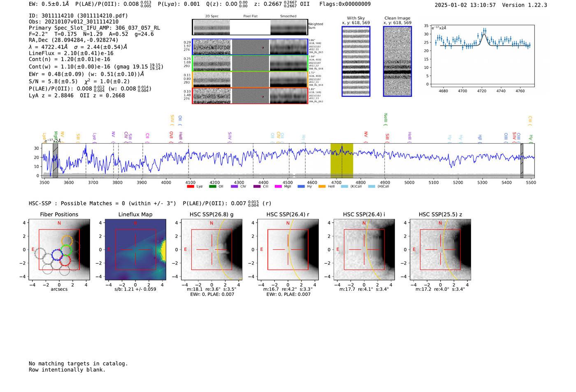Screen dimensions: 576x392
Task: Click the Pixel Flat column header
Action: (x=250, y=16)
